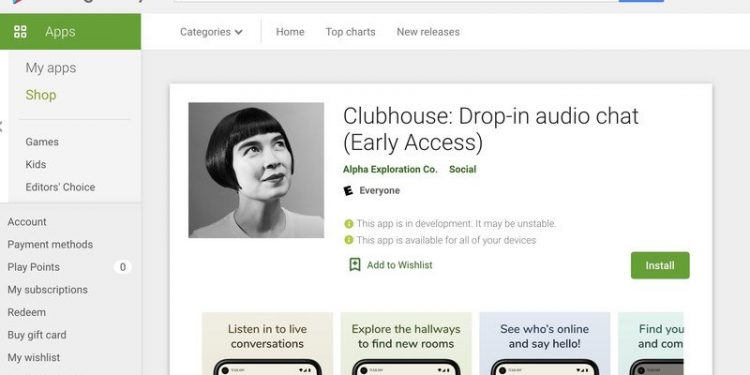Image resolution: width=750 pixels, height=375 pixels.
Task: Click the Clubhouse app title
Action: point(491,129)
